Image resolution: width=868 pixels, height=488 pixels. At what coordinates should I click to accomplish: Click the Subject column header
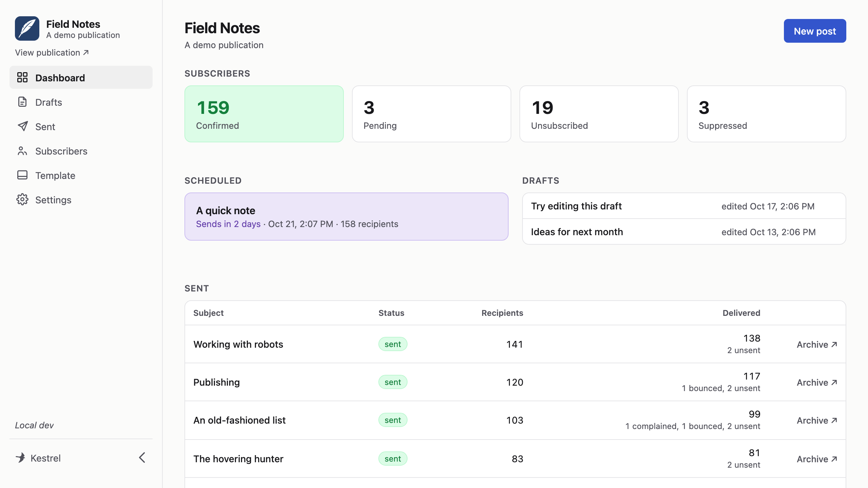coord(209,313)
